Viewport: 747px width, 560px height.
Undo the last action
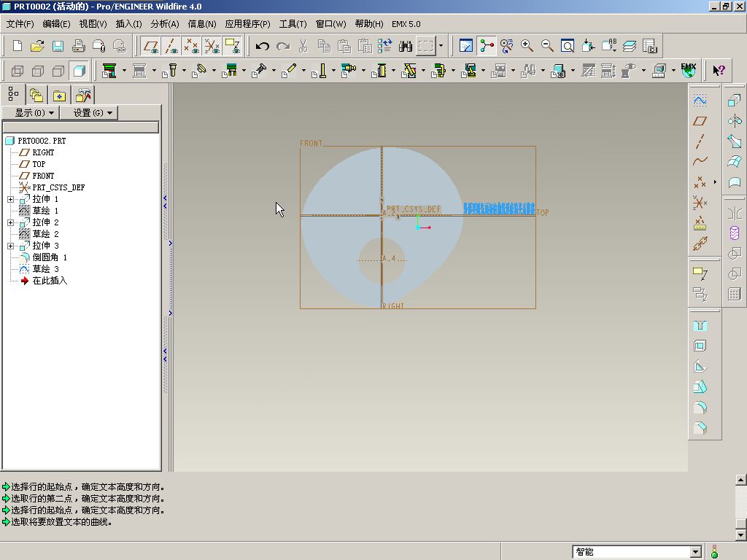point(262,46)
